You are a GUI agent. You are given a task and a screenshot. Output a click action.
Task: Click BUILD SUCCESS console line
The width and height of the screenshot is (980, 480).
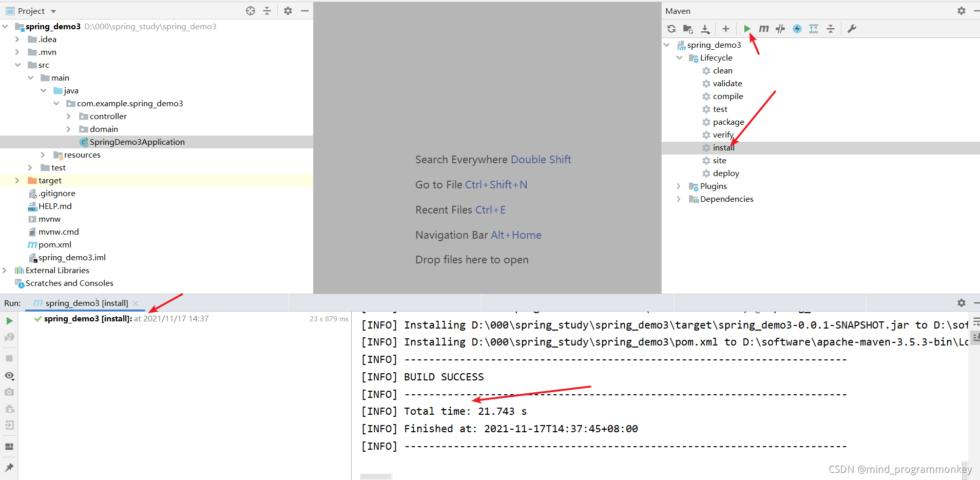(444, 377)
